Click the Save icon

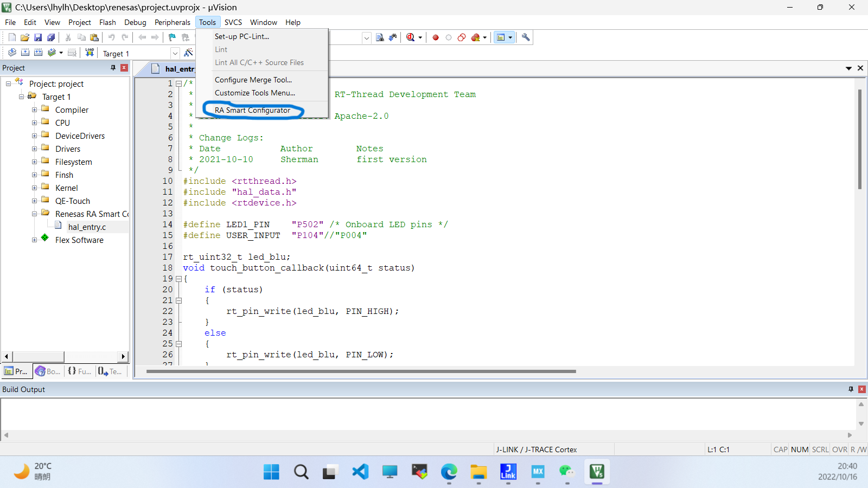point(38,37)
